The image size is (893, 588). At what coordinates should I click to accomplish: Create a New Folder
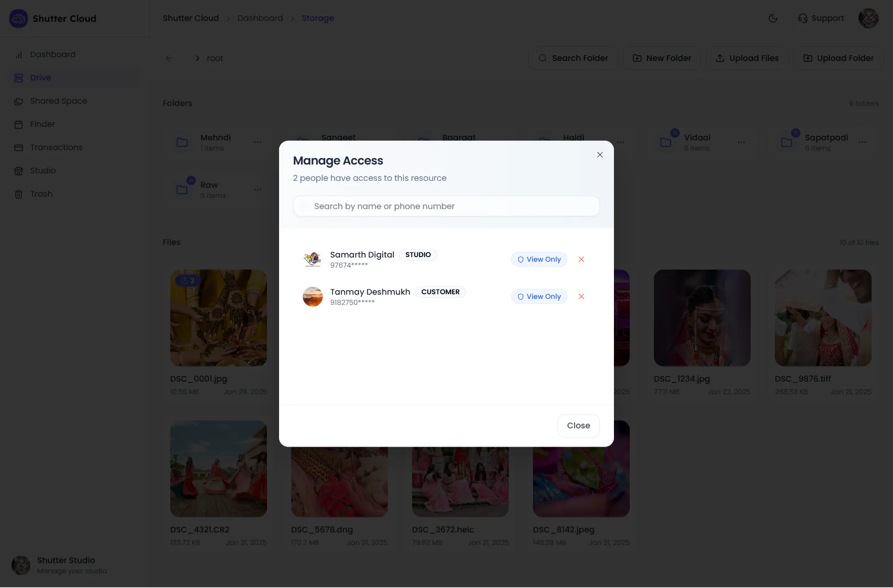coord(662,58)
